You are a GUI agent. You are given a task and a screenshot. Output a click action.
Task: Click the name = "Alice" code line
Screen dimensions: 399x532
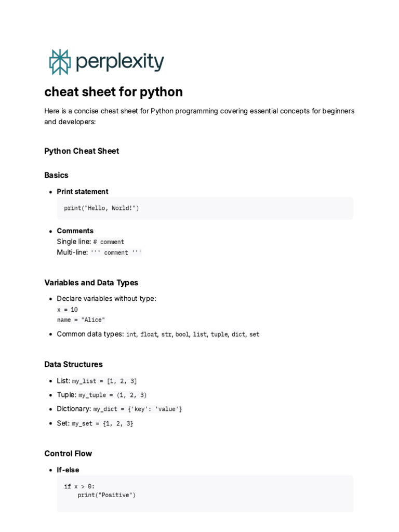click(81, 320)
